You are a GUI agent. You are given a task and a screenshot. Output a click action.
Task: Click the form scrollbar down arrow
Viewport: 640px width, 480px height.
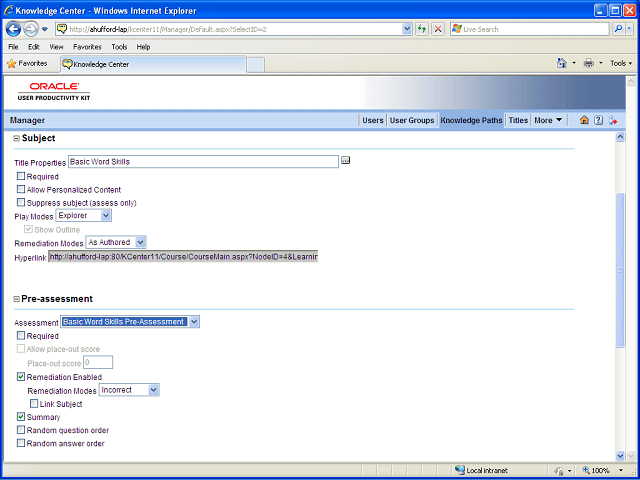click(x=620, y=456)
